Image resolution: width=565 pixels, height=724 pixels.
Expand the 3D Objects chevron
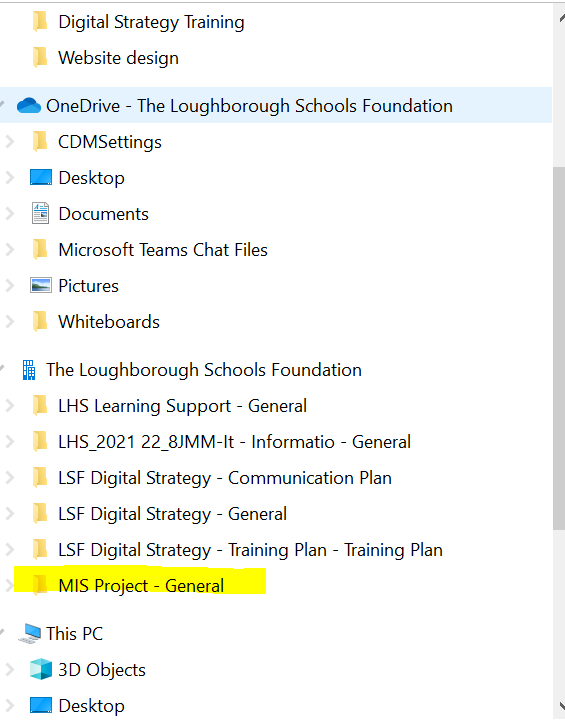(9, 670)
